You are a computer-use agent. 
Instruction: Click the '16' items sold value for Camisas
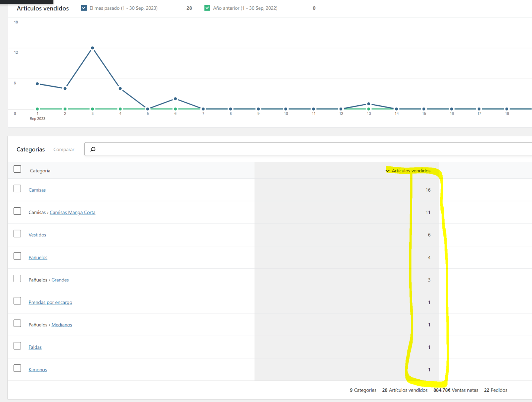428,190
